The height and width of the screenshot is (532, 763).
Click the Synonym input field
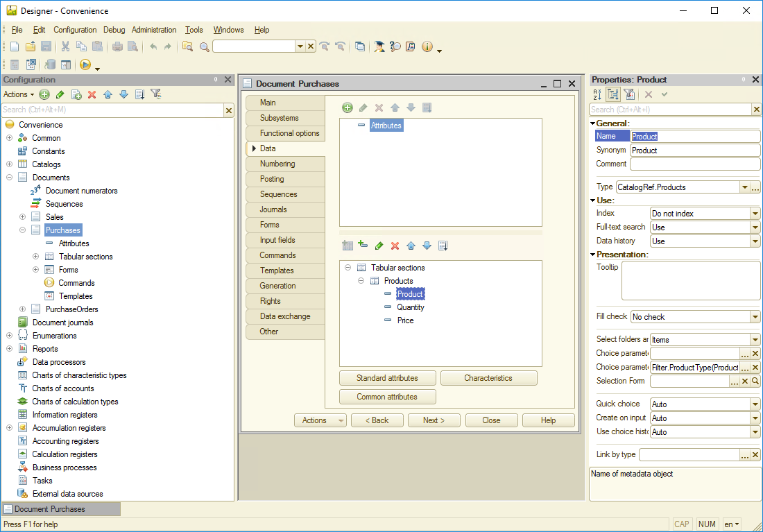click(x=695, y=151)
